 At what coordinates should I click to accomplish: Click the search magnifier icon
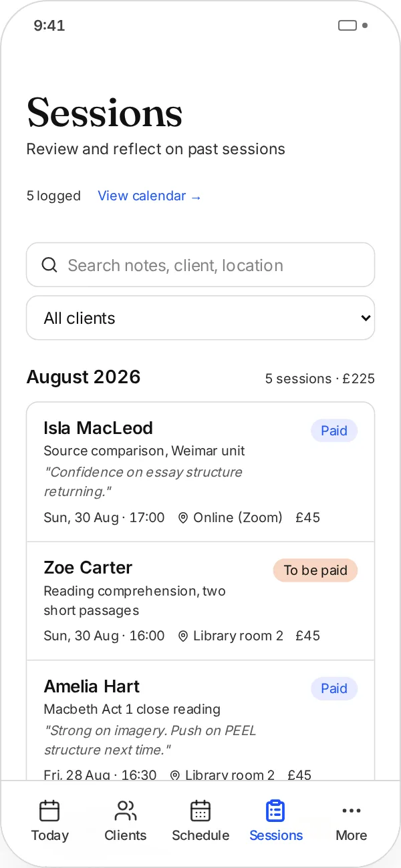pyautogui.click(x=49, y=265)
